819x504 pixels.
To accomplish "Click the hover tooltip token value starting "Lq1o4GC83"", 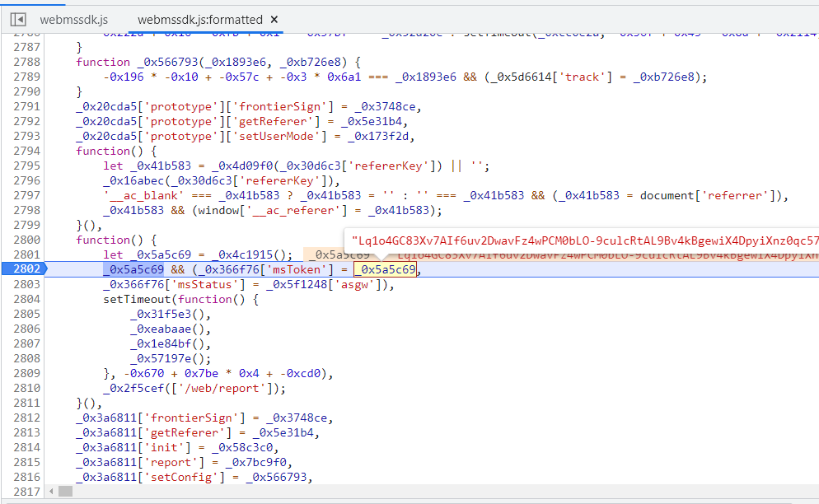I will pos(584,240).
